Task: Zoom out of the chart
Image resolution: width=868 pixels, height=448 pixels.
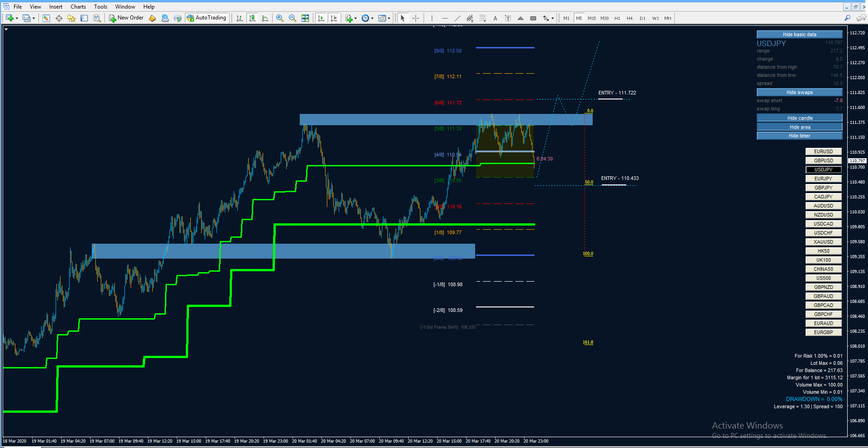Action: (292, 18)
